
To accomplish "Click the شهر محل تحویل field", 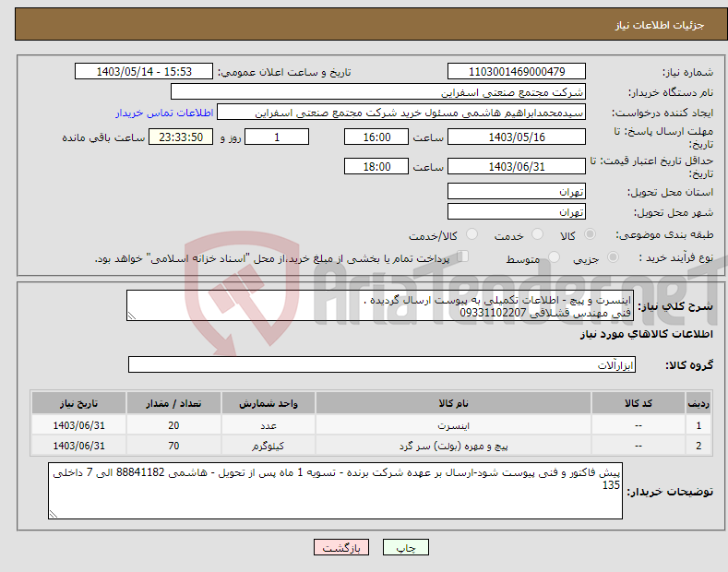I will 517,211.
